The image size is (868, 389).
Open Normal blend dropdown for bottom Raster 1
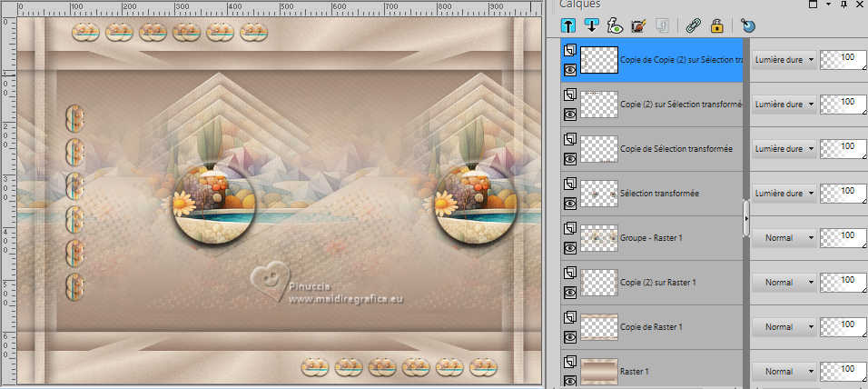[x=784, y=371]
